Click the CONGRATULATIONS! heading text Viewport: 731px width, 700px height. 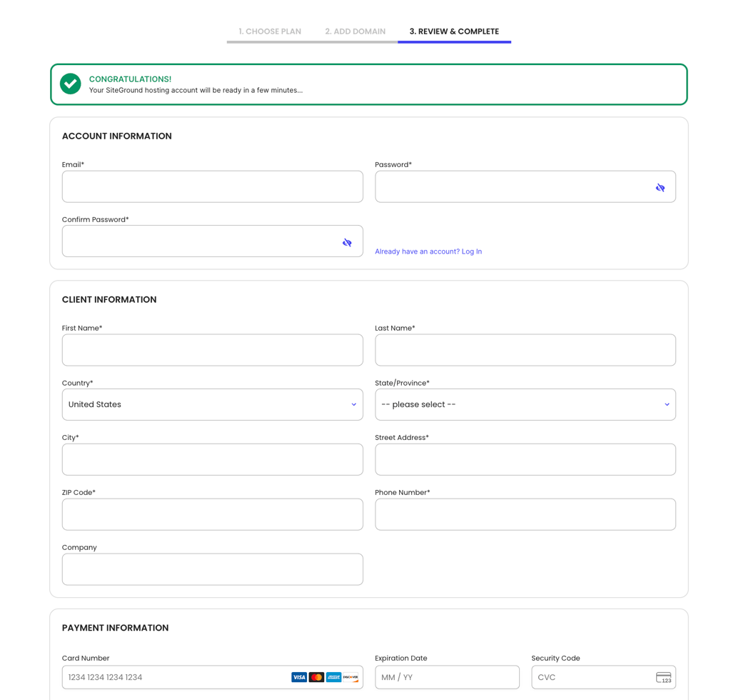130,79
